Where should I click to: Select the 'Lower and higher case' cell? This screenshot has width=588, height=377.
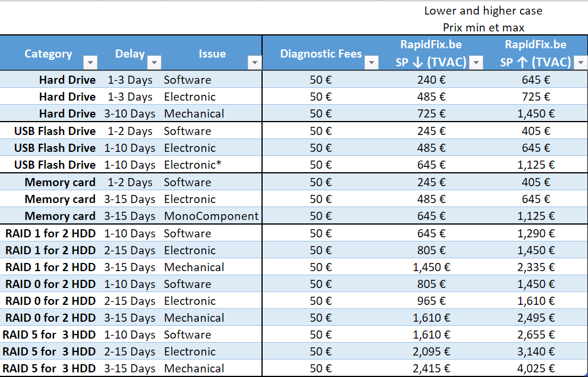click(483, 10)
